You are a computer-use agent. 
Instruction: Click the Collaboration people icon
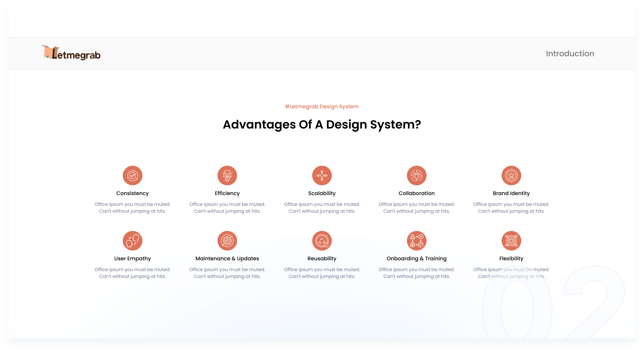point(417,175)
